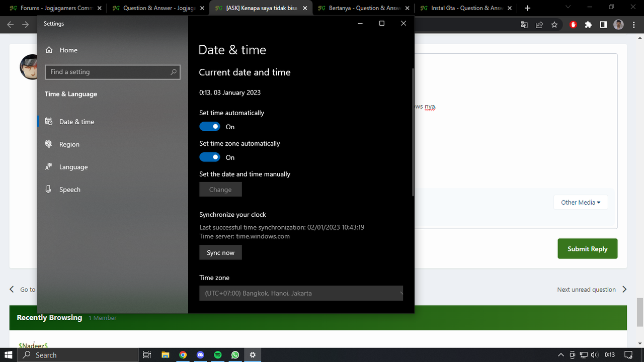The image size is (644, 362).
Task: Open the notification action center
Action: point(628,355)
